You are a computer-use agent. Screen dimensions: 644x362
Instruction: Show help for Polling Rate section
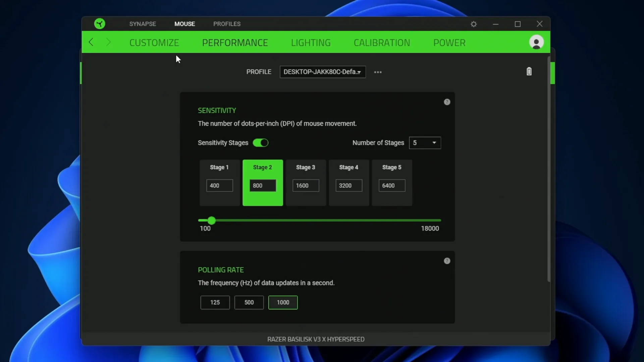[x=447, y=261]
